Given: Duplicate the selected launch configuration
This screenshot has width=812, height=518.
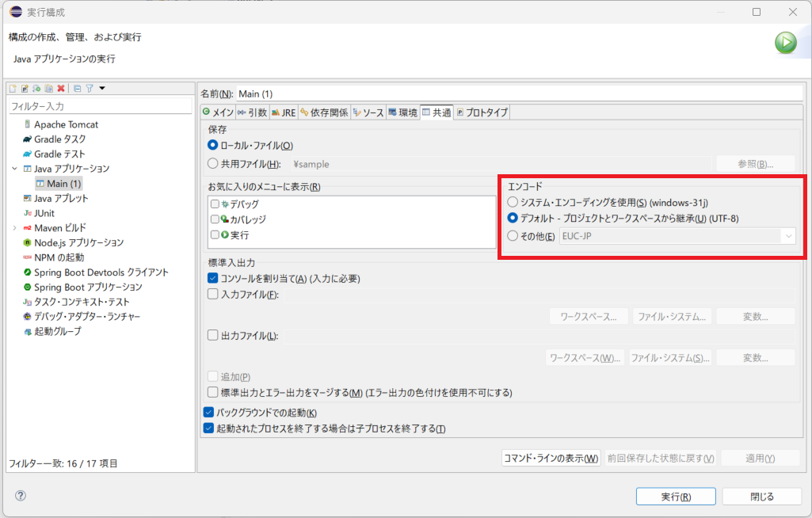Looking at the screenshot, I should tap(49, 88).
